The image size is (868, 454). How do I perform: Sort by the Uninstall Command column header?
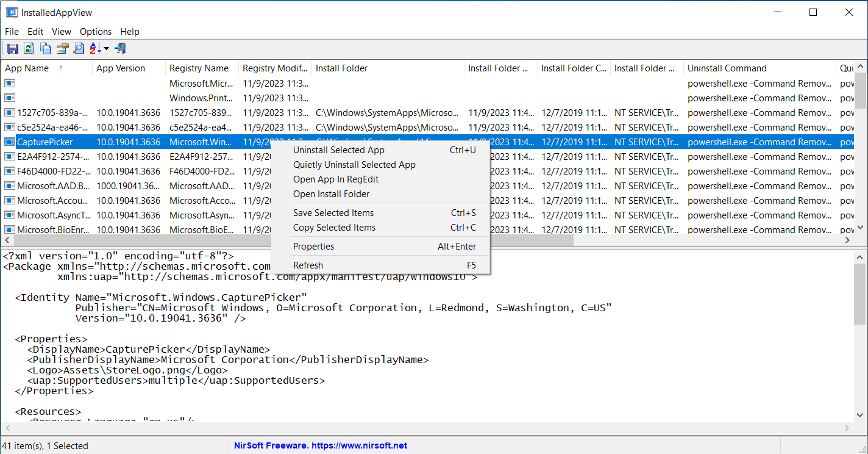click(x=759, y=68)
